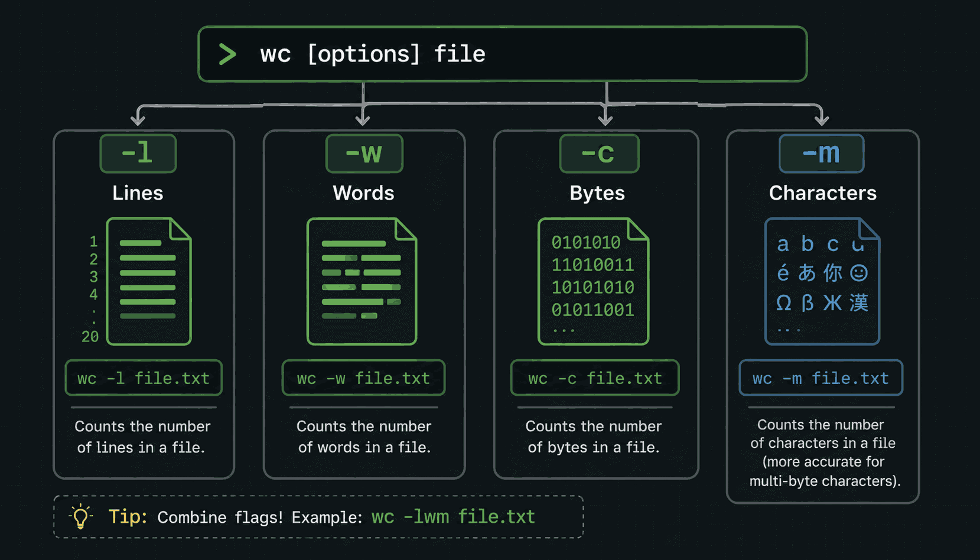Click the 'wc -w file.txt' command box
The image size is (980, 560).
(363, 378)
